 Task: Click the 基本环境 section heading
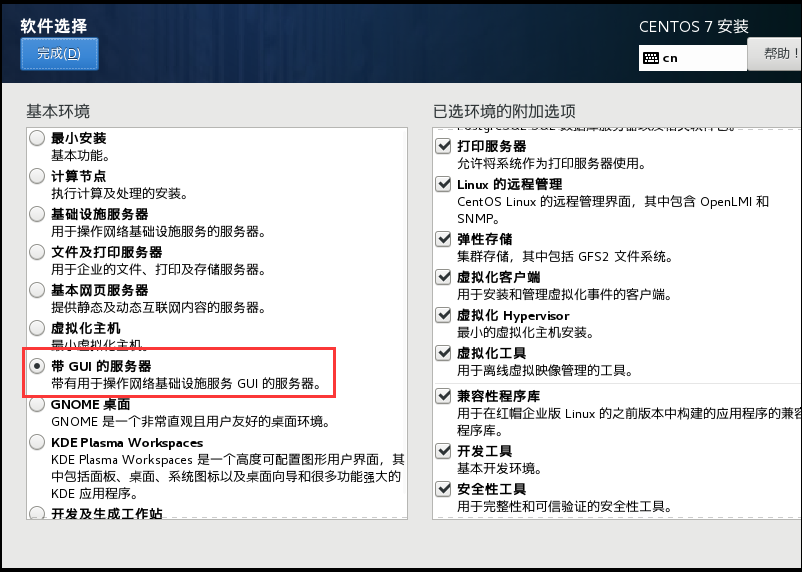click(x=58, y=111)
